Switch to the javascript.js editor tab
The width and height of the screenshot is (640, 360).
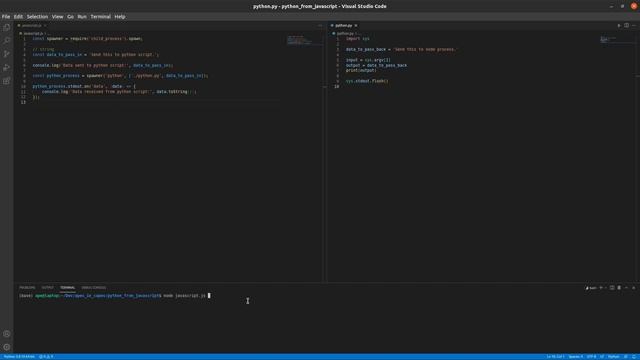[32, 25]
